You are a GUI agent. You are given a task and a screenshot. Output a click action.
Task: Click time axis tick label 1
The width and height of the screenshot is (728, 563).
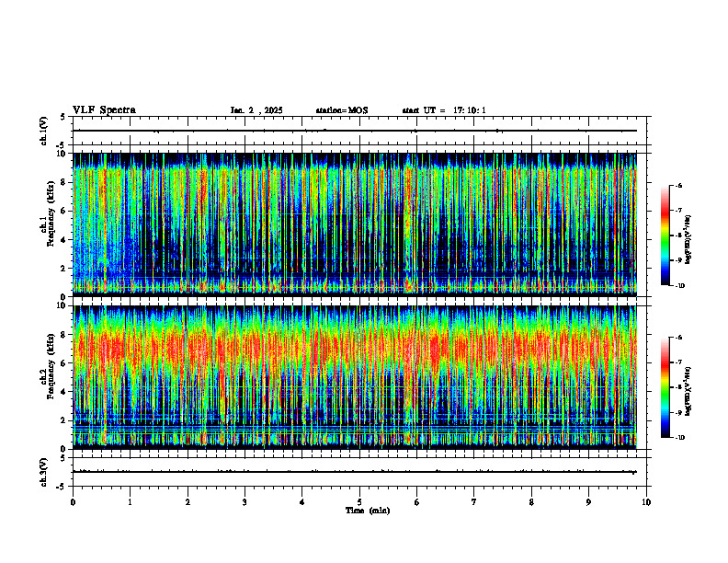point(130,502)
